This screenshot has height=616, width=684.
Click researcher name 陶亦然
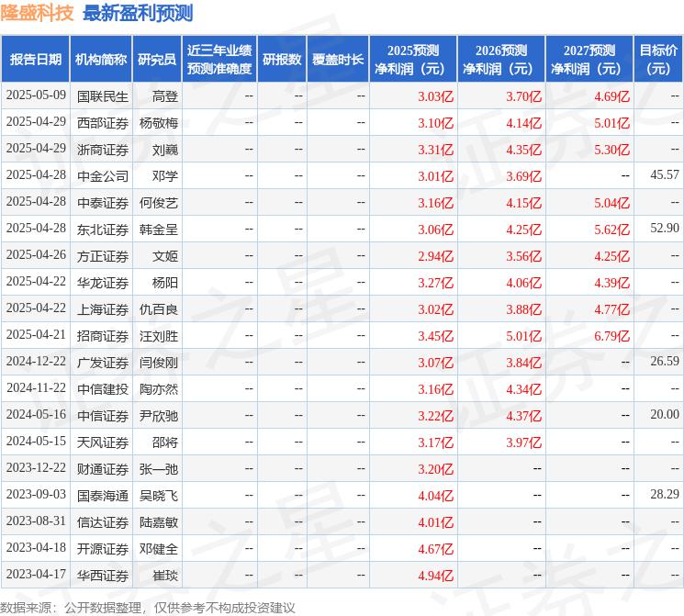click(158, 389)
